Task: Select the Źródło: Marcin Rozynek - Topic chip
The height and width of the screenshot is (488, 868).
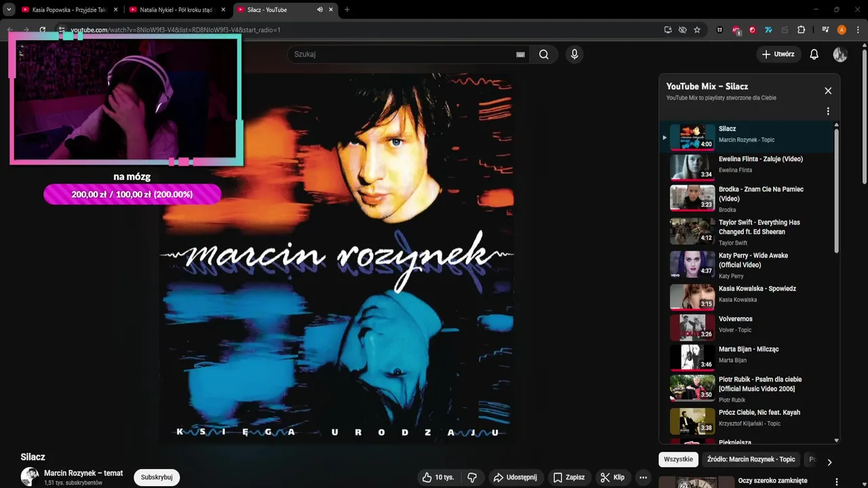Action: click(x=751, y=459)
